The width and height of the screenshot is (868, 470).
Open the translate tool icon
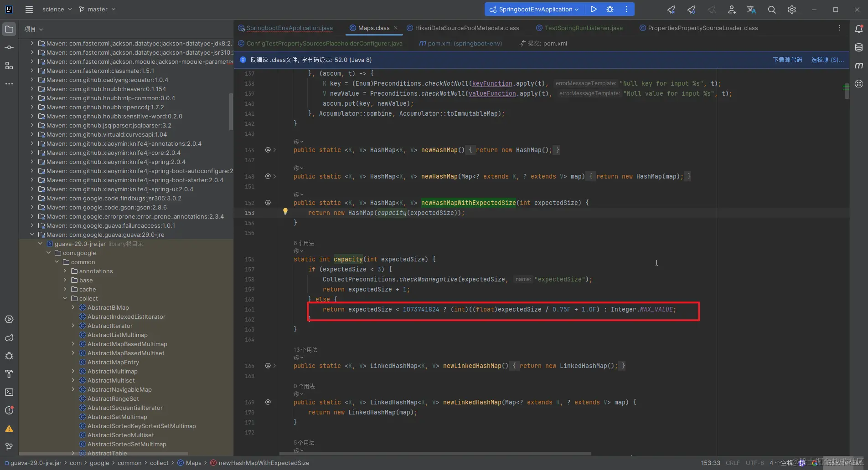point(752,9)
